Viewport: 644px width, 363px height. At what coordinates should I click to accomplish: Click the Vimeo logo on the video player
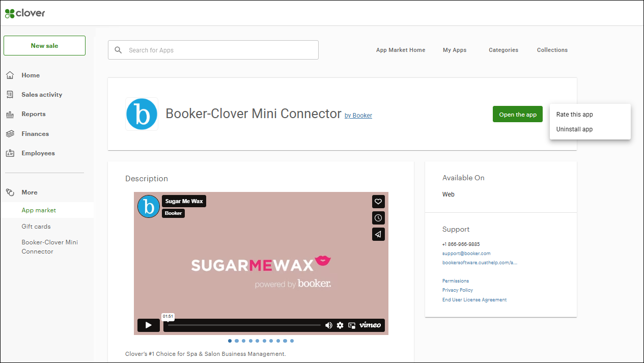(x=370, y=325)
